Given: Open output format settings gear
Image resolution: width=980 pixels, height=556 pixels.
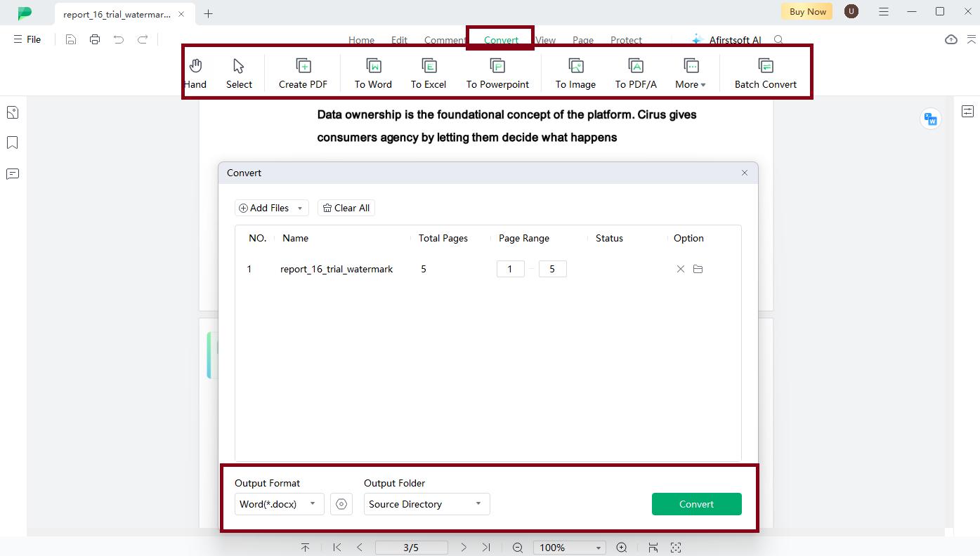Looking at the screenshot, I should [341, 504].
